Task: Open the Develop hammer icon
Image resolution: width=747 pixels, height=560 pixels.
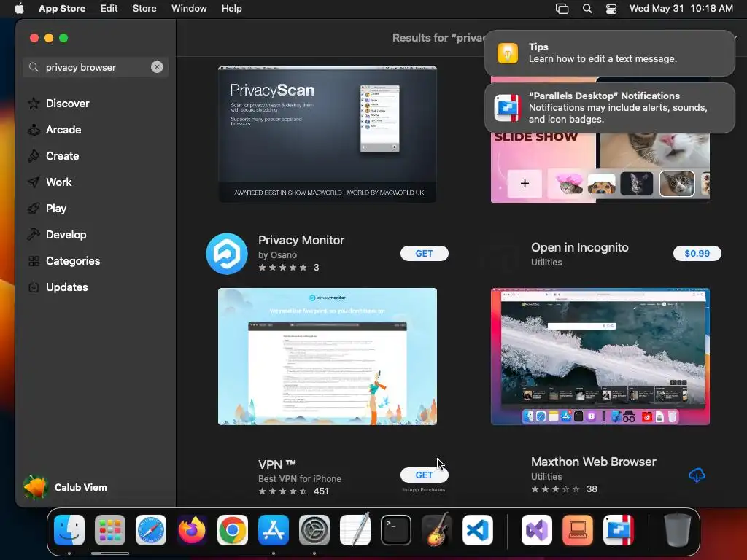Action: (x=34, y=234)
